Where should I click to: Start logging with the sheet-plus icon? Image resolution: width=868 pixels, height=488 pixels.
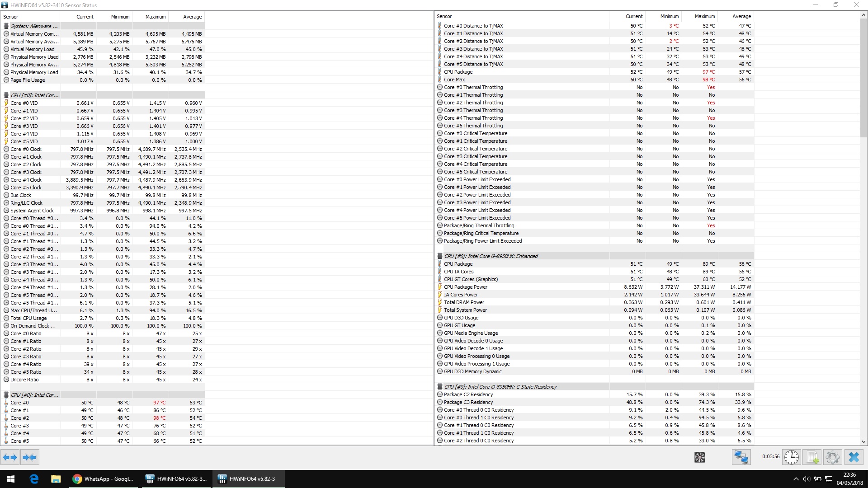pos(812,457)
